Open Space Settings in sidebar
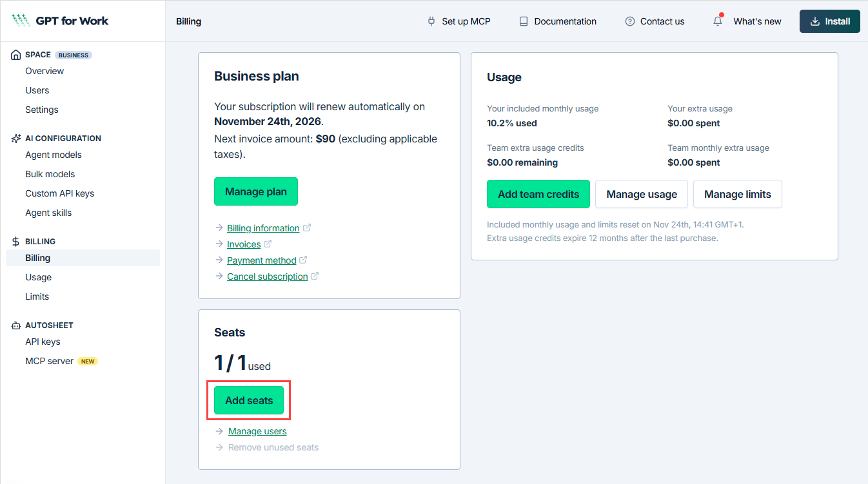 [x=42, y=110]
